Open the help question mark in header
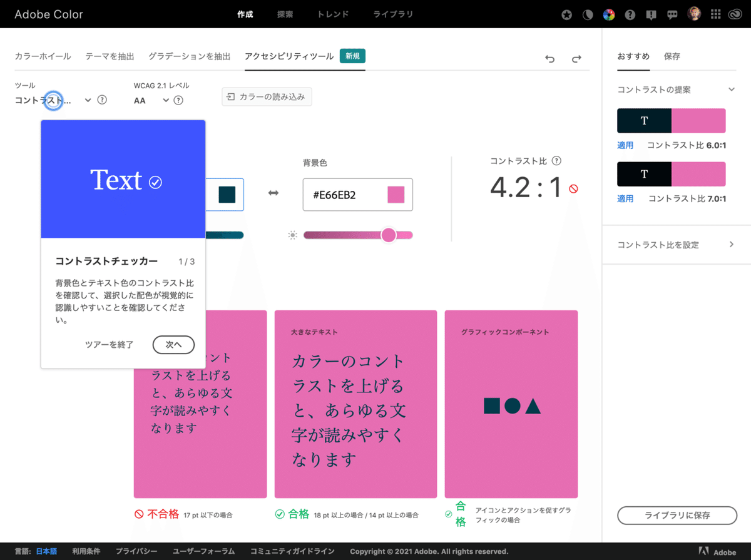Screen dimensions: 751x560 click(630, 15)
